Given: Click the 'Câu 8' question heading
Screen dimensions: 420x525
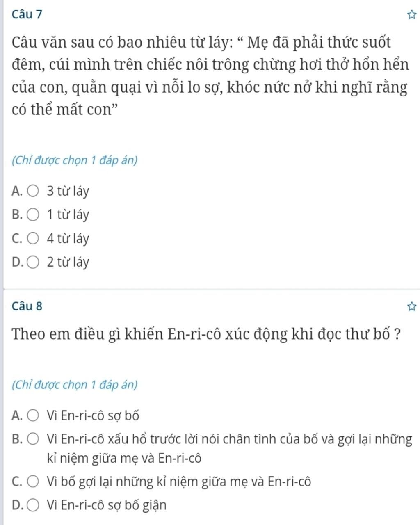Looking at the screenshot, I should [27, 306].
